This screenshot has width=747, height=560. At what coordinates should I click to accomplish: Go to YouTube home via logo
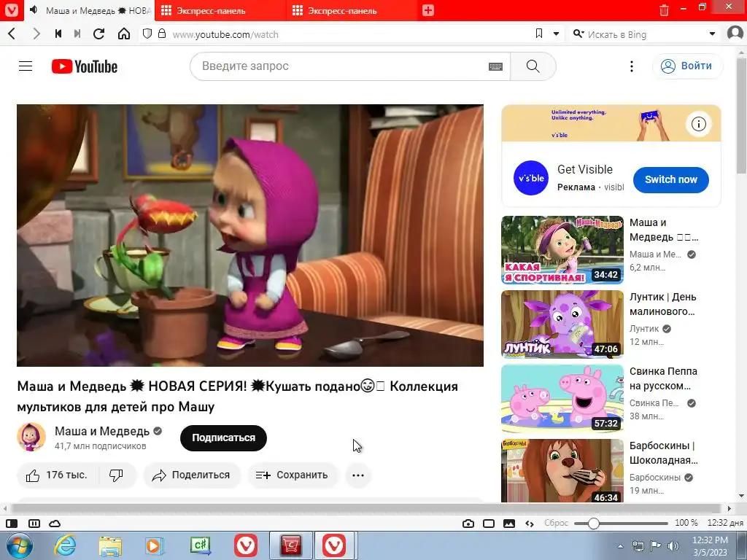click(x=85, y=66)
